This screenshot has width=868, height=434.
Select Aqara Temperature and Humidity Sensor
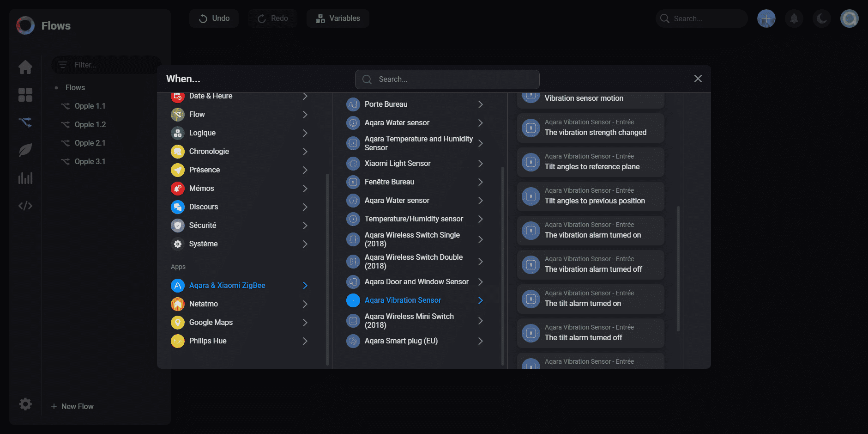point(416,143)
